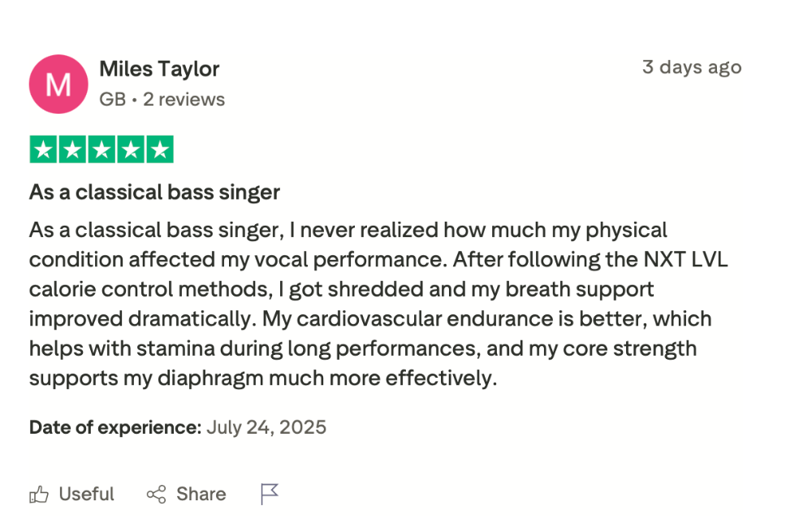Click the 'Date of experience:' label

(x=114, y=427)
